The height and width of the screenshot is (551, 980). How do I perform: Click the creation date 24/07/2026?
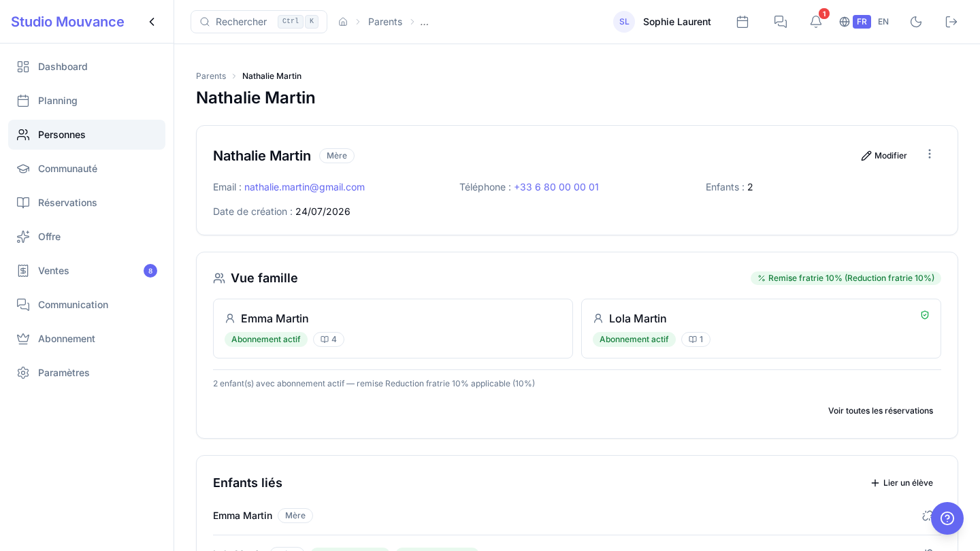tap(323, 212)
